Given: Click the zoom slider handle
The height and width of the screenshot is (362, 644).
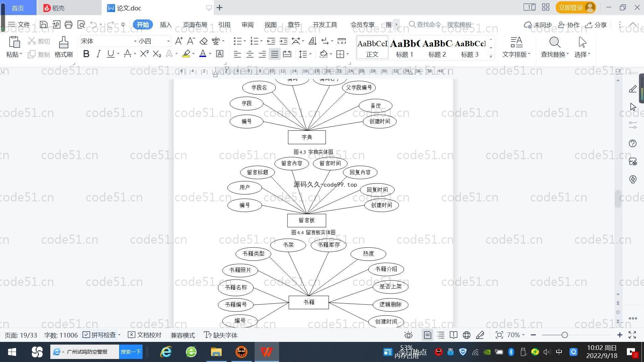Looking at the screenshot, I should point(565,335).
